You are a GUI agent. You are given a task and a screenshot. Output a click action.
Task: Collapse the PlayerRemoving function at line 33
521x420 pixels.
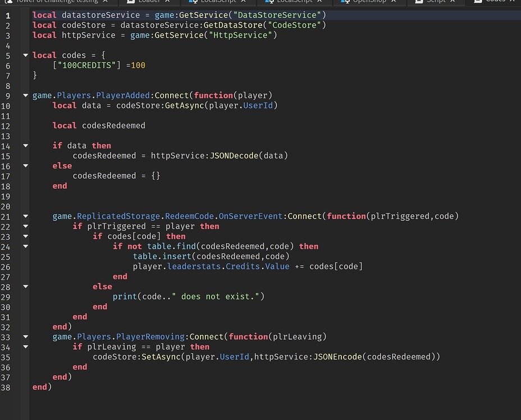26,336
